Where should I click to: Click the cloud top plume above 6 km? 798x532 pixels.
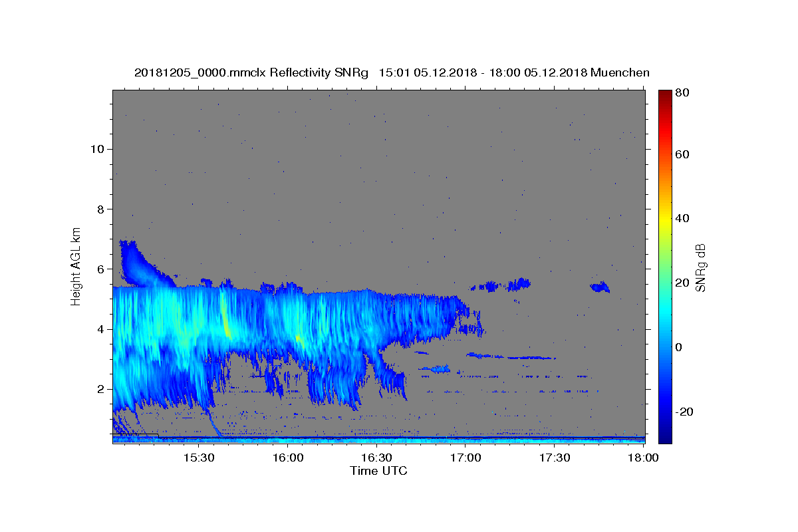pyautogui.click(x=138, y=263)
